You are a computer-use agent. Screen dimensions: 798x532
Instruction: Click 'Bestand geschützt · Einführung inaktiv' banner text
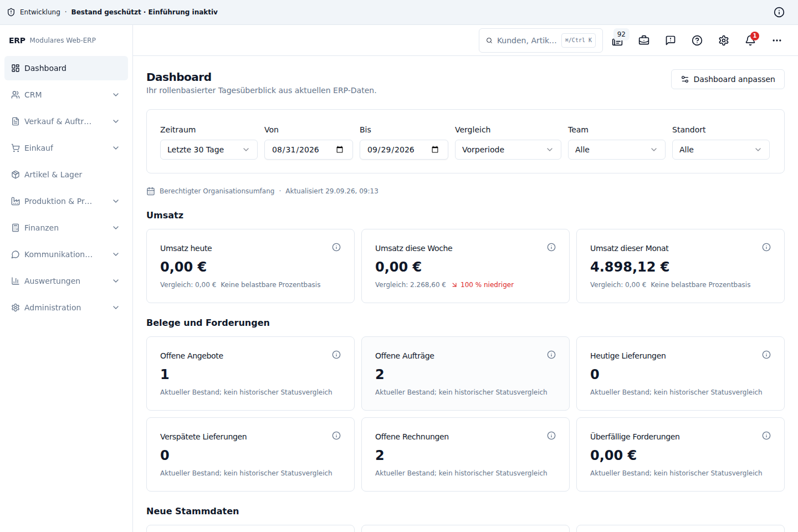[x=144, y=12]
